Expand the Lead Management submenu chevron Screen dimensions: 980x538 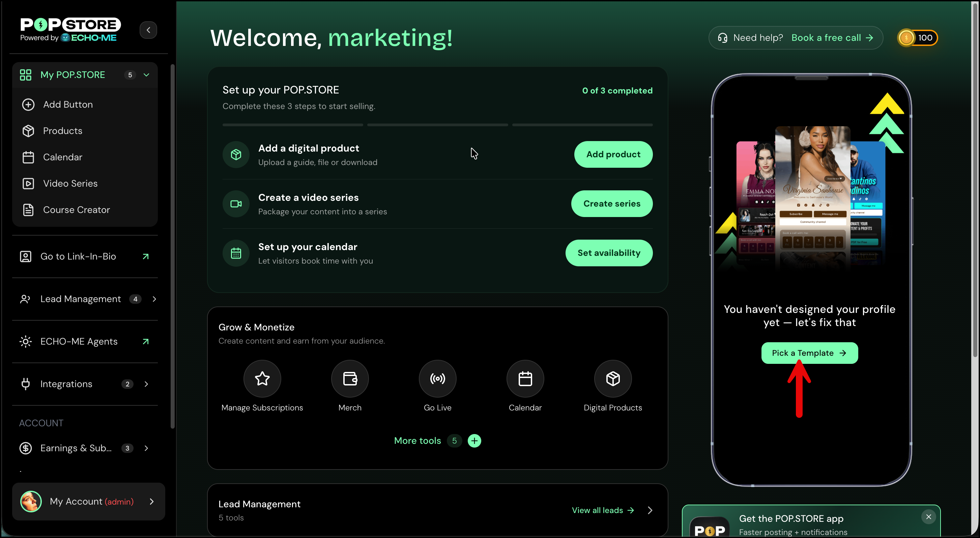[x=154, y=299]
